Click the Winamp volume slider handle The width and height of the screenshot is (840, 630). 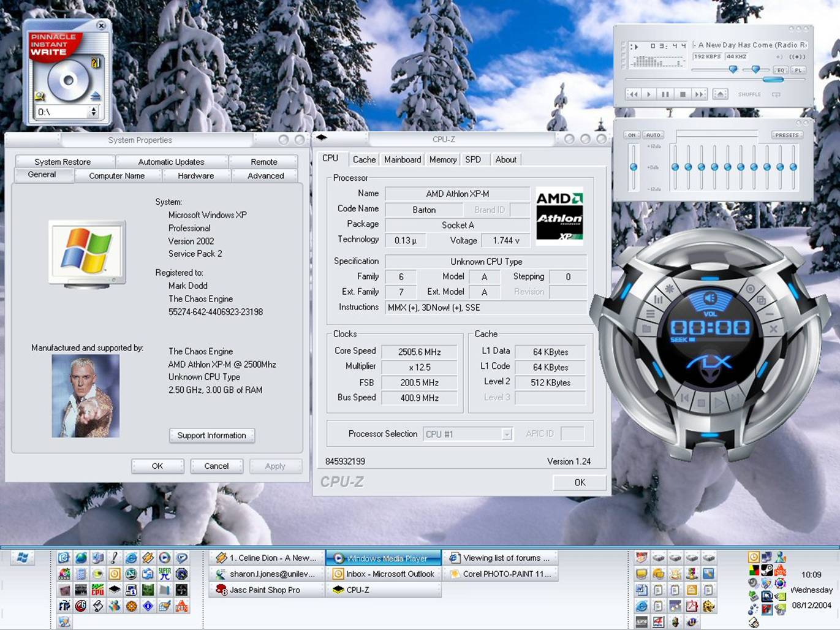click(x=733, y=69)
